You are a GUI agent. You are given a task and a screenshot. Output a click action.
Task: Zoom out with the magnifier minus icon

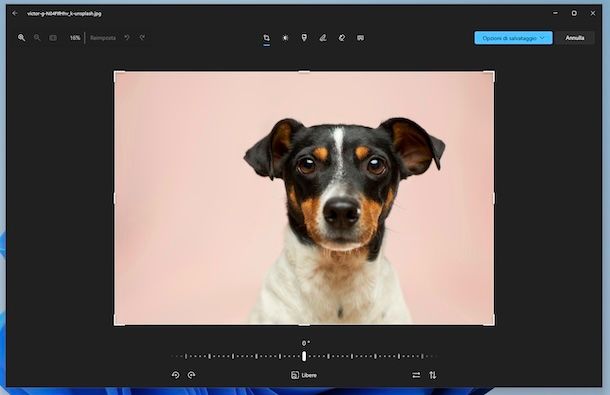37,38
